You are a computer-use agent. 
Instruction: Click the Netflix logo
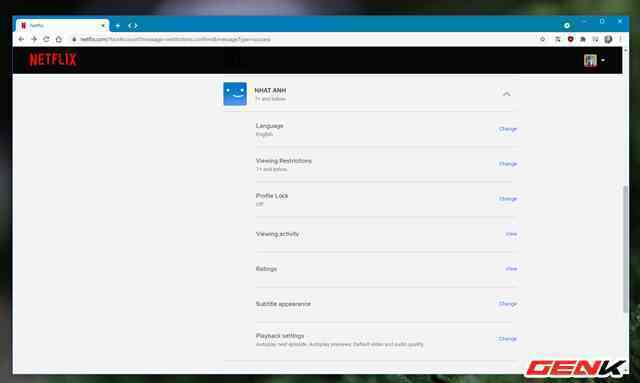click(x=53, y=60)
